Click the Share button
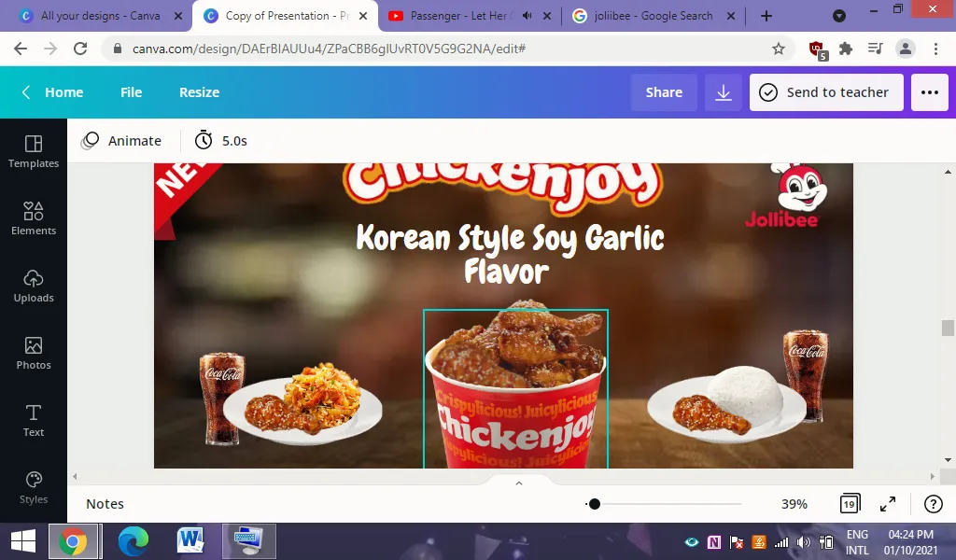This screenshot has width=956, height=560. pos(664,92)
